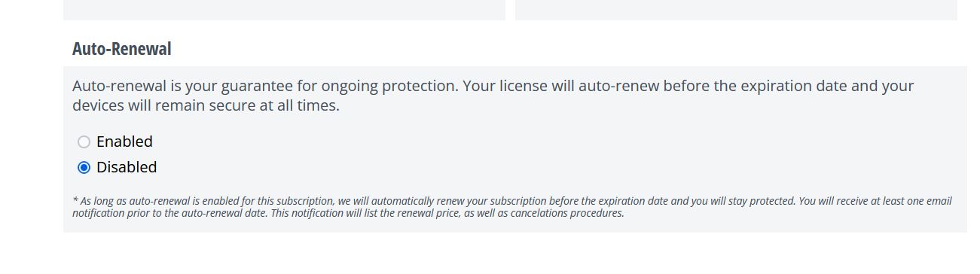The image size is (980, 274).
Task: Click the 'Enabled' option label text
Action: [x=124, y=142]
